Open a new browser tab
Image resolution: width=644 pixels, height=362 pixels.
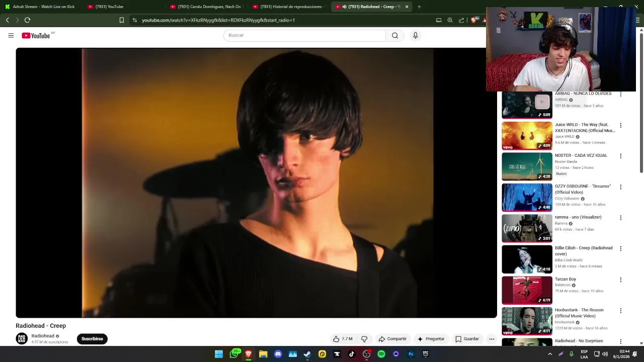(x=419, y=7)
